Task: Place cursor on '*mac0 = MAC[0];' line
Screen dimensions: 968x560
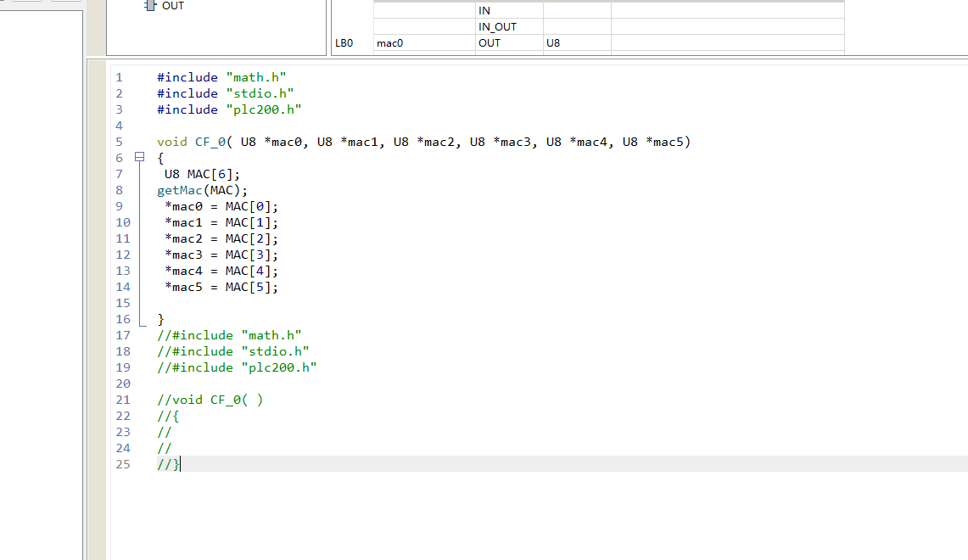Action: (x=221, y=206)
